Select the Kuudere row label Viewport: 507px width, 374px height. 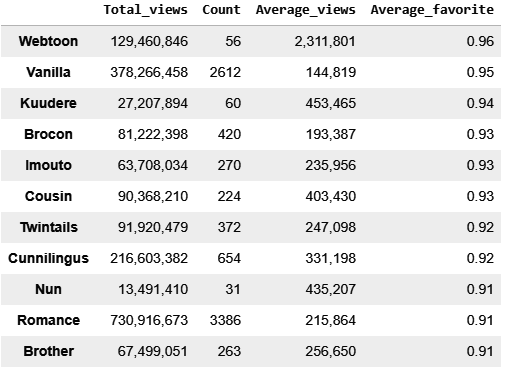[x=48, y=103]
